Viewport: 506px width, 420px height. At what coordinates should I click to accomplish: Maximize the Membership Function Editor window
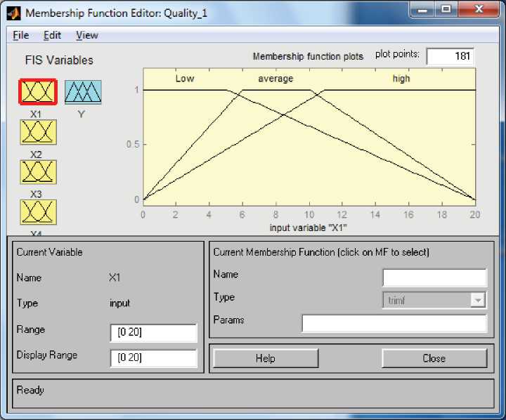[446, 10]
